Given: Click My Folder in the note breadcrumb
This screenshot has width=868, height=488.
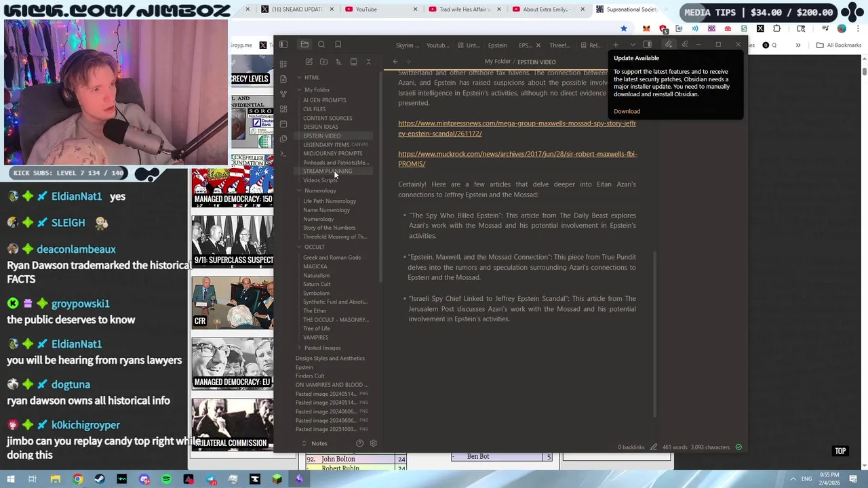Looking at the screenshot, I should coord(497,62).
